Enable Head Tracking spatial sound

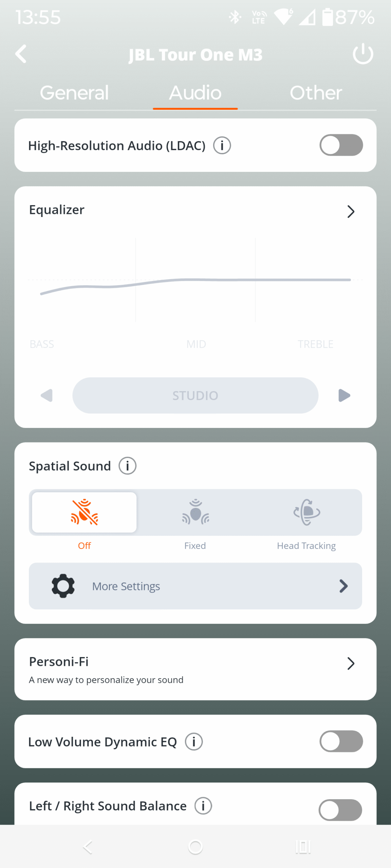pyautogui.click(x=306, y=512)
